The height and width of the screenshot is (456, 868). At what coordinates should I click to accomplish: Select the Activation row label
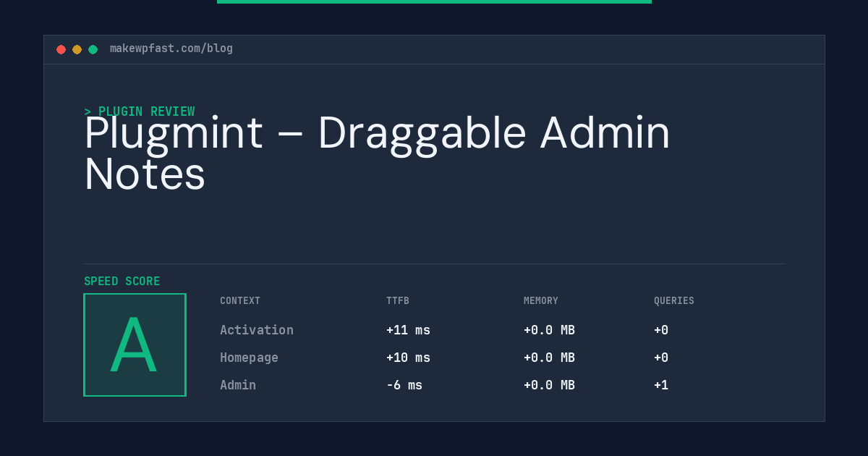tap(257, 330)
